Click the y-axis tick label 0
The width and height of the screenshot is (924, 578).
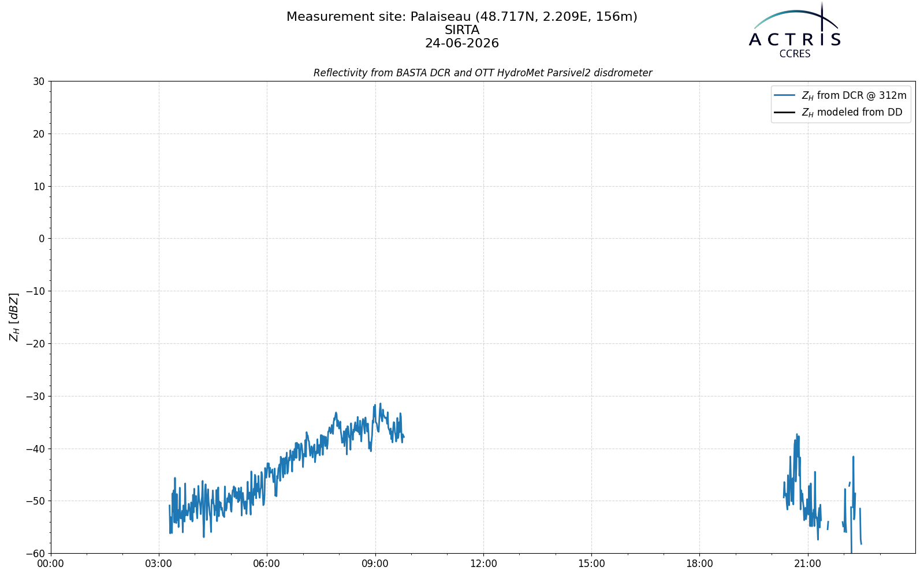(42, 239)
